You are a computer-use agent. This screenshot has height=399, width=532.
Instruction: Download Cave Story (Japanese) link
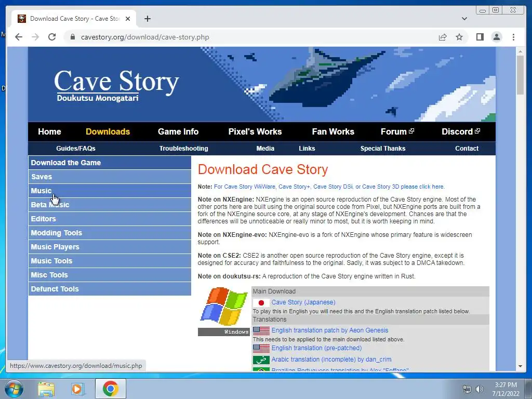[x=303, y=302]
